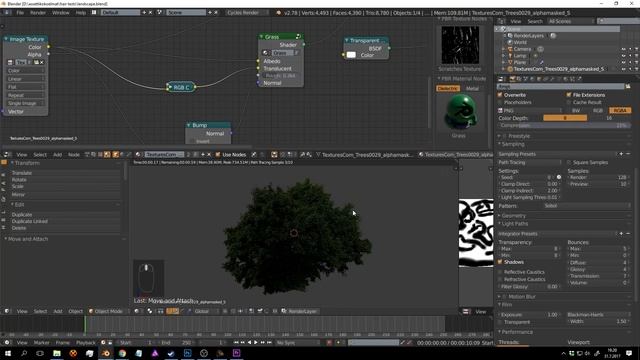Open node editor Add menu
The height and width of the screenshot is (360, 640).
coord(58,155)
